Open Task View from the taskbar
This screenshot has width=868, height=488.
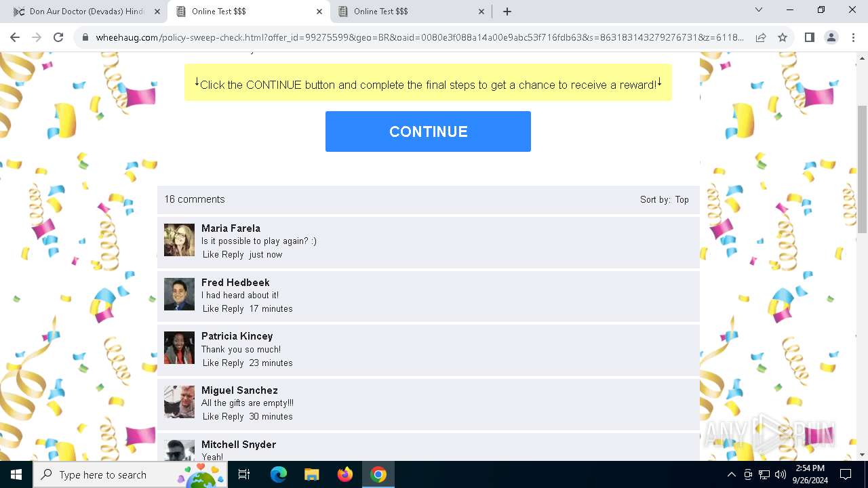point(244,474)
